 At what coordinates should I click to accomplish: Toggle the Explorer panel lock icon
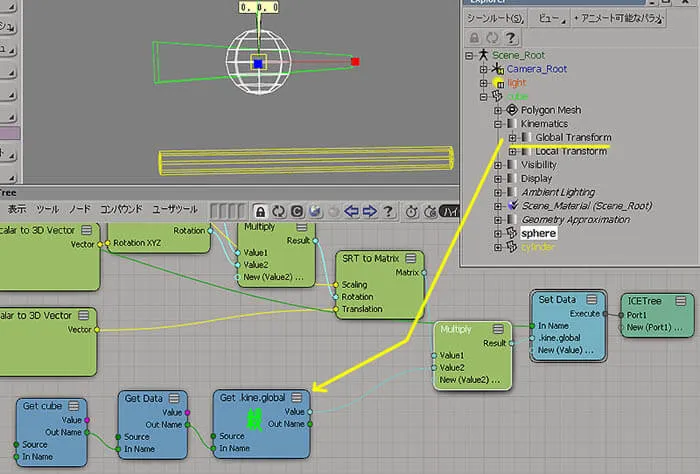[475, 38]
